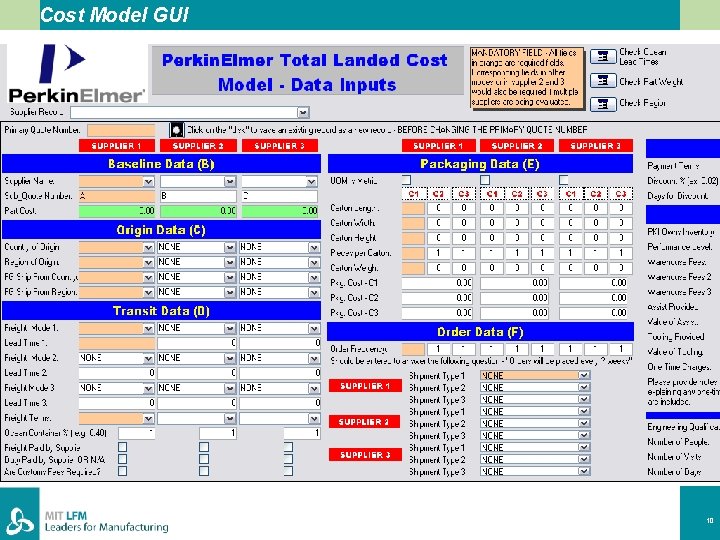
Task: Toggle Supplier 3 UOM is Metric checkbox
Action: coord(564,180)
